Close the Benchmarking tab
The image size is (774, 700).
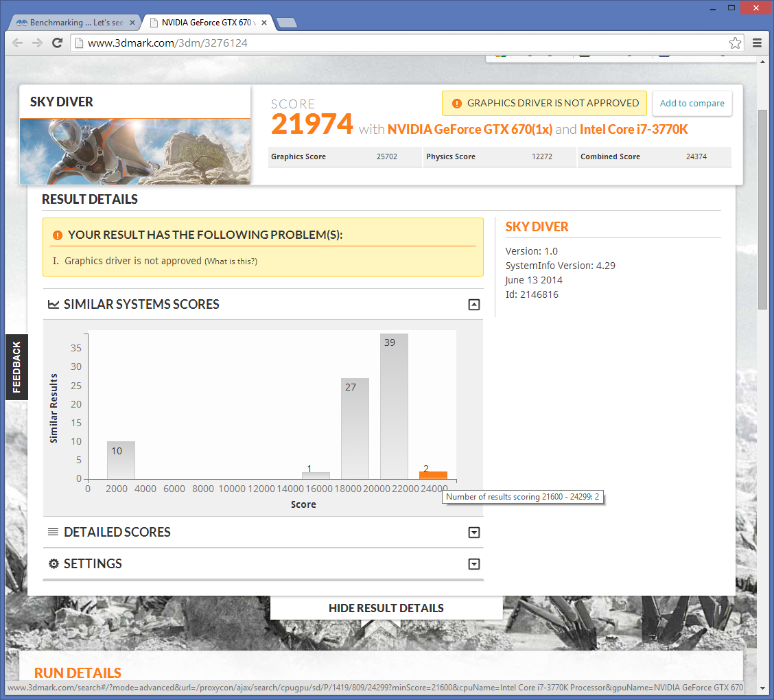[132, 23]
